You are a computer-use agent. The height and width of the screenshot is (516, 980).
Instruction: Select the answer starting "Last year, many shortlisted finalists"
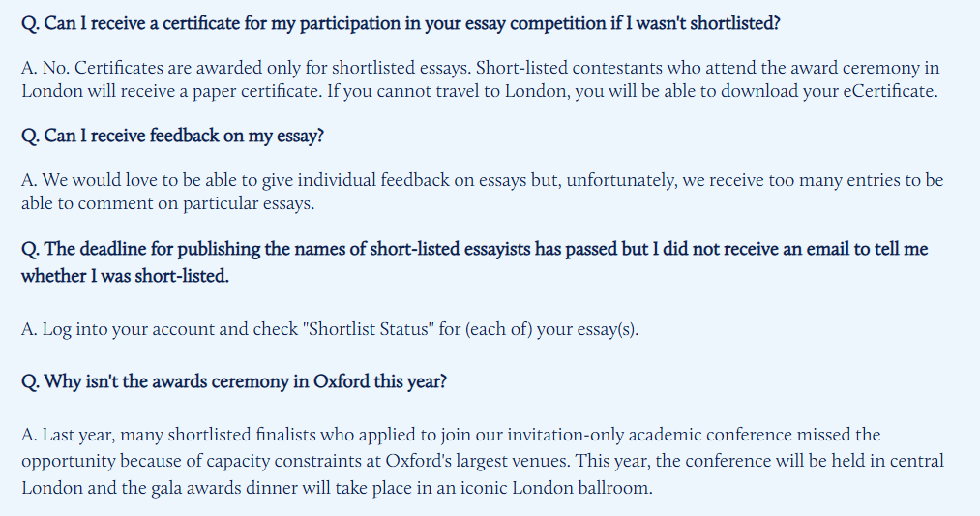pos(483,461)
